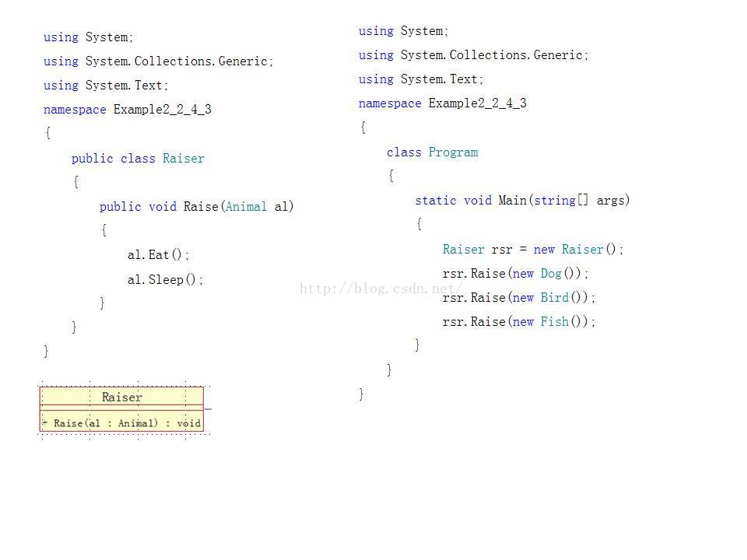This screenshot has width=747, height=560.
Task: Click right 'using System.Text;' line
Action: pos(421,79)
